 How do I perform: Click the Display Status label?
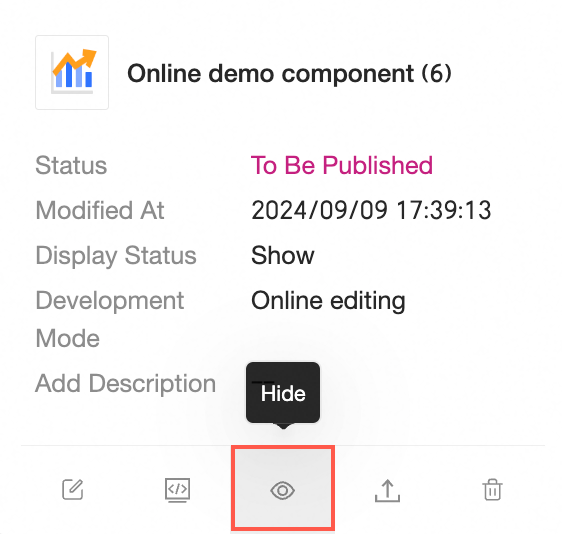(116, 256)
